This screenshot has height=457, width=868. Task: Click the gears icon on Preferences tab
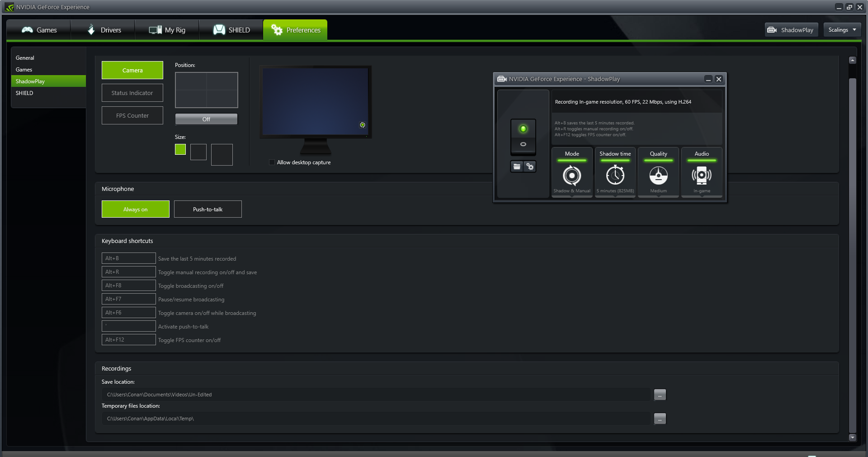[277, 29]
